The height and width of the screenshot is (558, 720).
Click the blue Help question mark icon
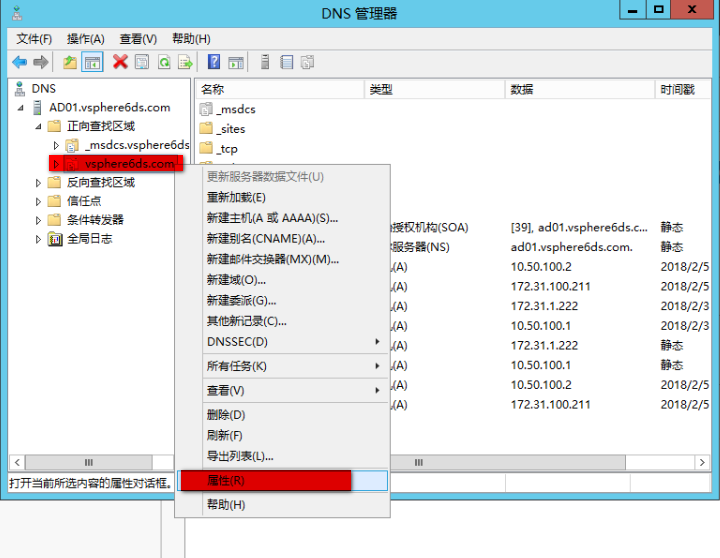click(x=214, y=62)
